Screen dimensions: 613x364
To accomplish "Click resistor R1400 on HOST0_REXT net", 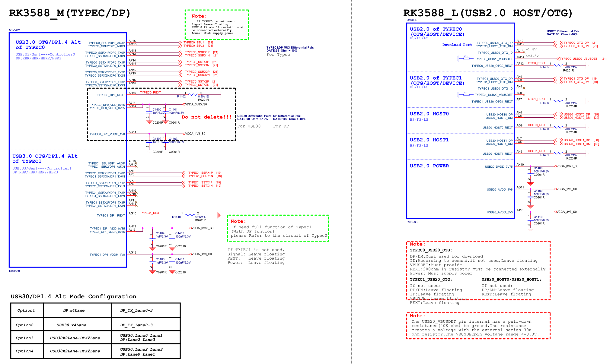I will click(x=558, y=127).
